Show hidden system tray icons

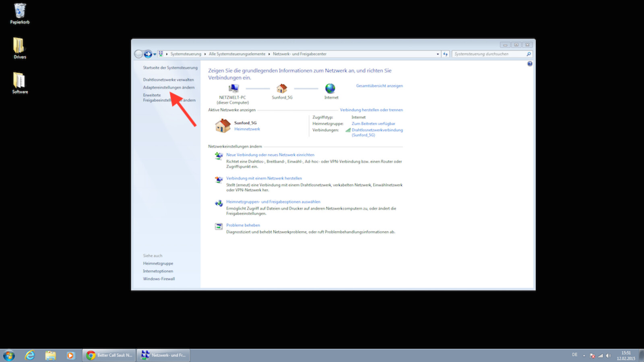coord(584,356)
